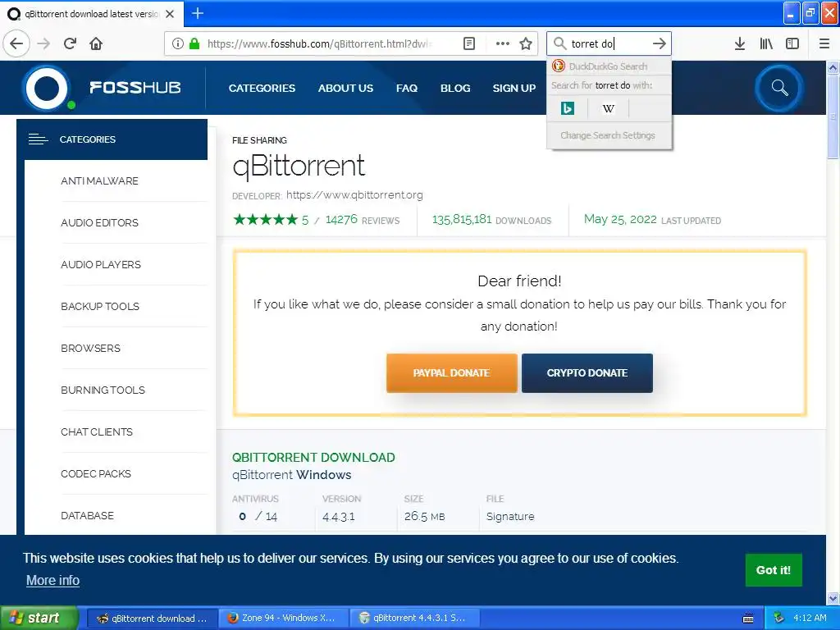Open SIGN UP navigation item
840x630 pixels.
pos(514,89)
